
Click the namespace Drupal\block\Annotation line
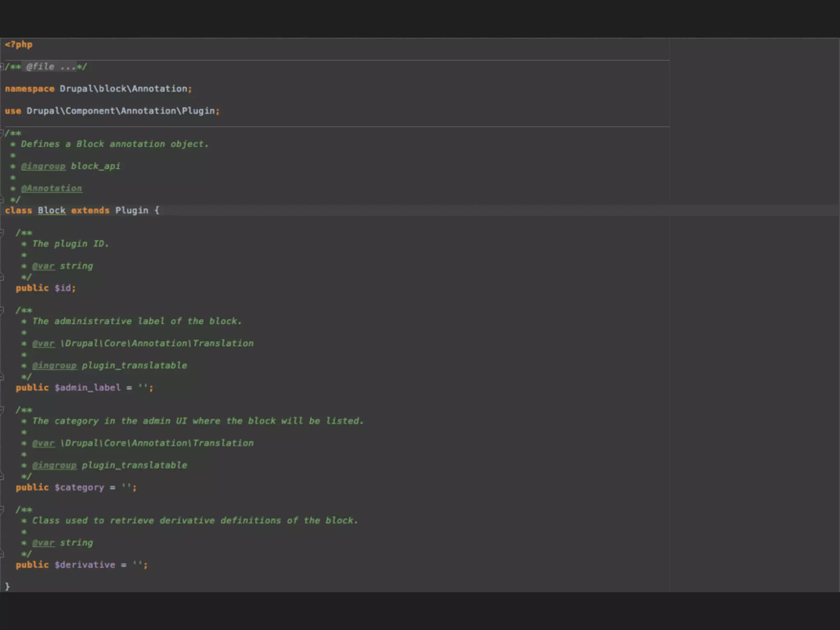[x=98, y=89]
